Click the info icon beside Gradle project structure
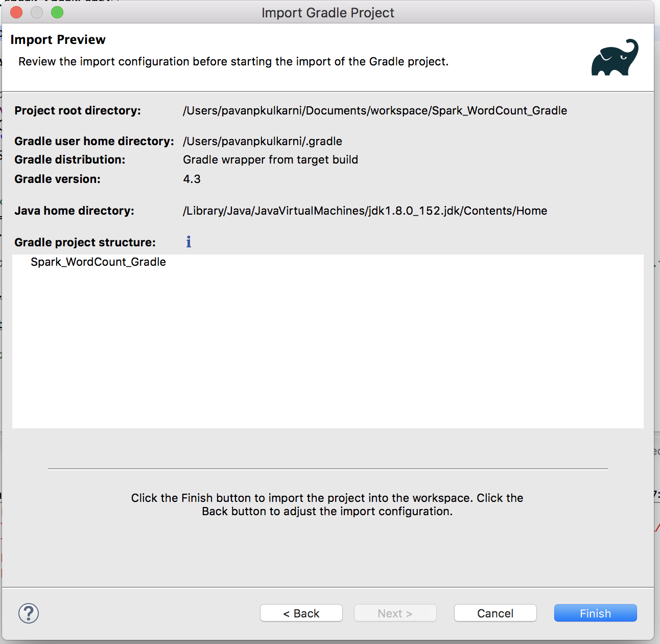The image size is (660, 644). pyautogui.click(x=188, y=242)
